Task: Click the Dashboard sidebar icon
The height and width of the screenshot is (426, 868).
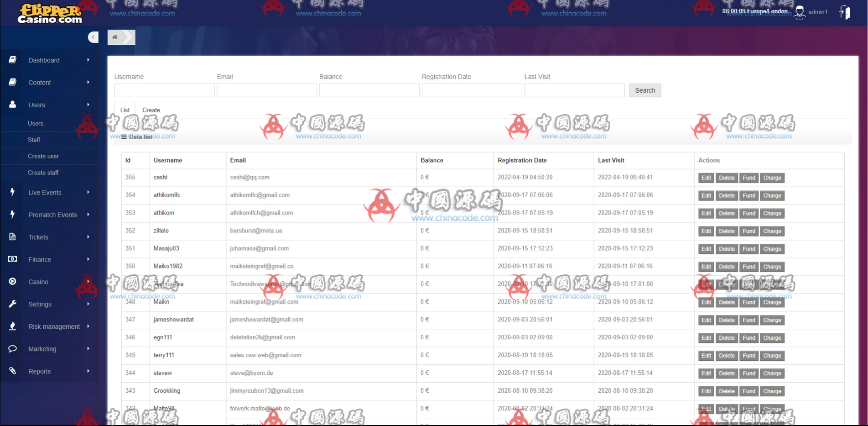Action: 13,60
